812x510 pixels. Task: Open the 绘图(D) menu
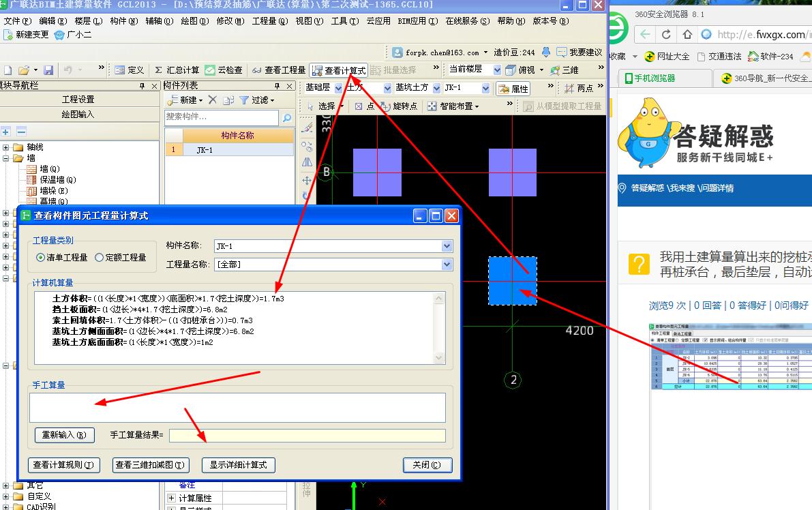point(195,21)
